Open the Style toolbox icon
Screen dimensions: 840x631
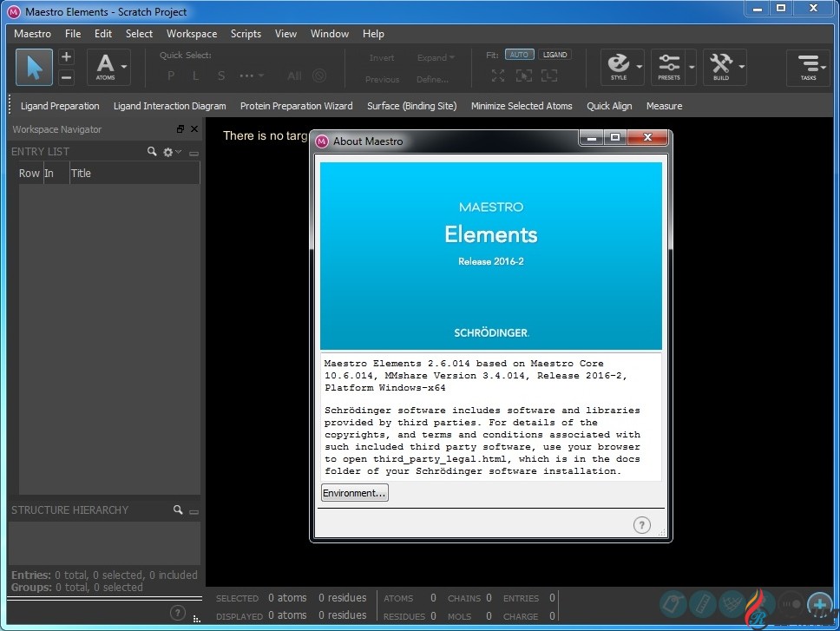click(619, 66)
